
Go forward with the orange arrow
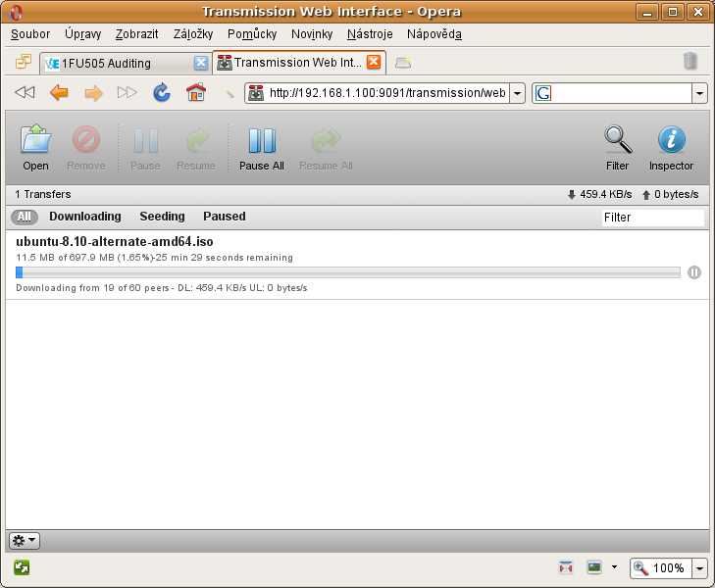click(93, 93)
